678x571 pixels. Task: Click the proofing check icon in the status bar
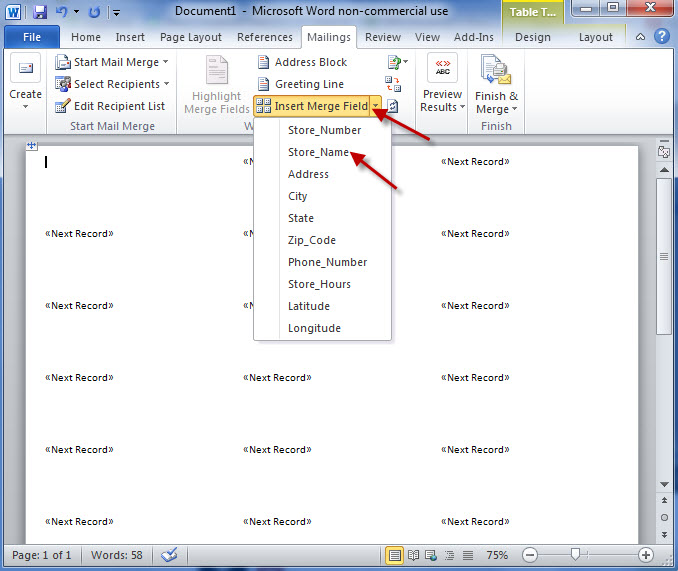click(x=170, y=555)
